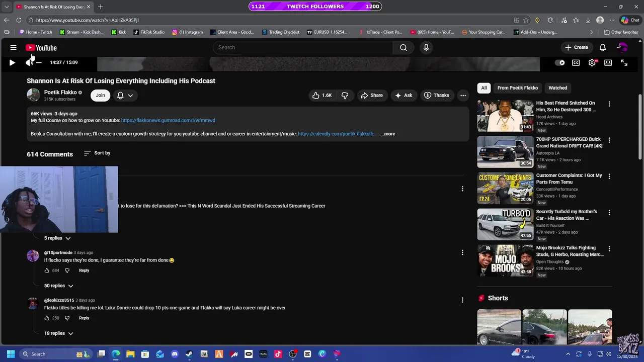Image resolution: width=644 pixels, height=362 pixels.
Task: Open browser settings and more menu
Action: click(x=612, y=20)
